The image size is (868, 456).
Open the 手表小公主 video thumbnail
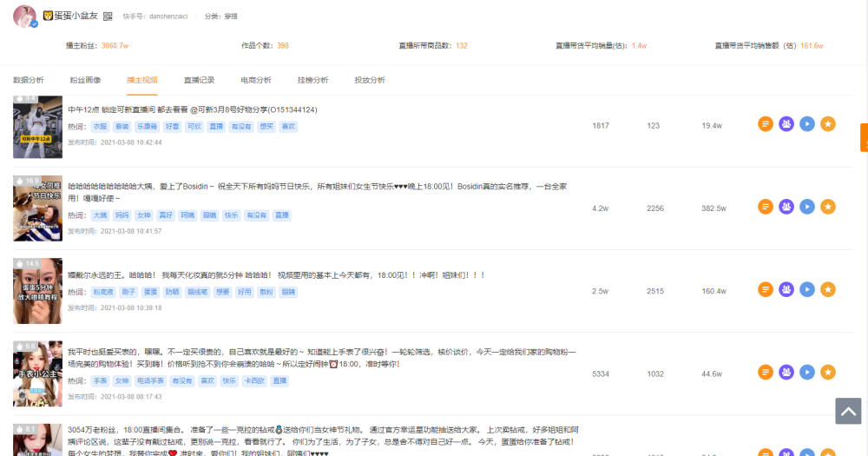coord(37,374)
